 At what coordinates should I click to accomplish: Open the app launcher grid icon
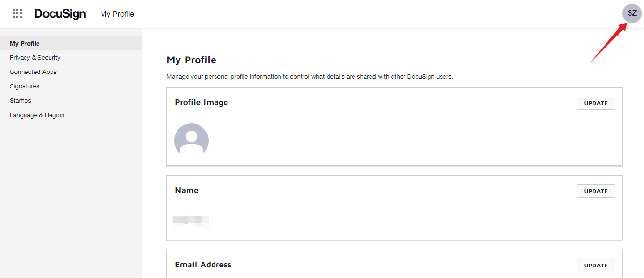pyautogui.click(x=17, y=14)
